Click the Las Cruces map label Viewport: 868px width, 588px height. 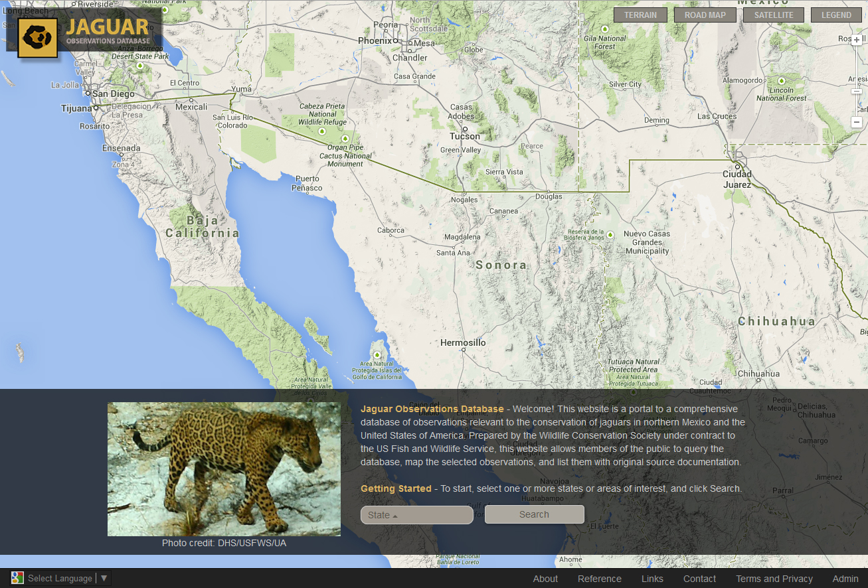pyautogui.click(x=717, y=117)
